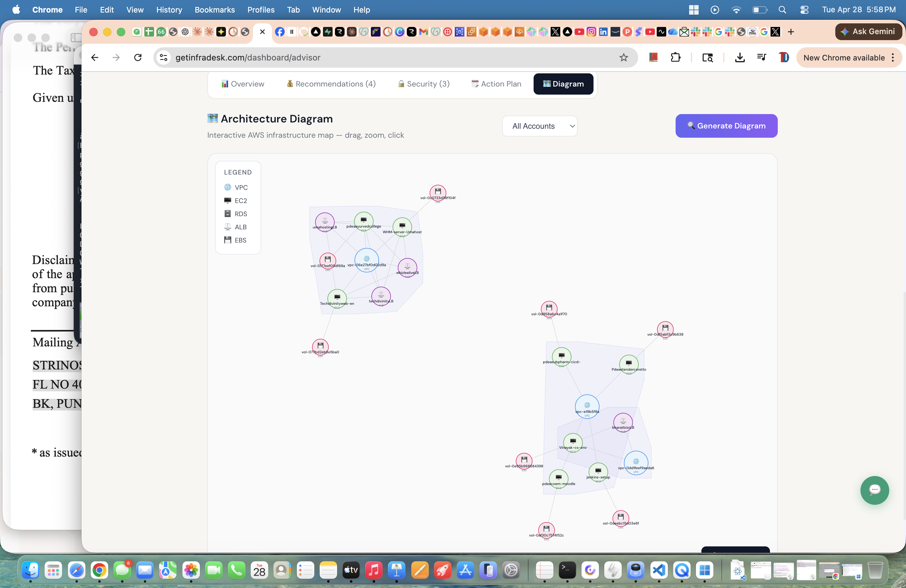Click the vol-0df5abf3c9b638 EBS node
906x588 pixels.
[x=665, y=329]
